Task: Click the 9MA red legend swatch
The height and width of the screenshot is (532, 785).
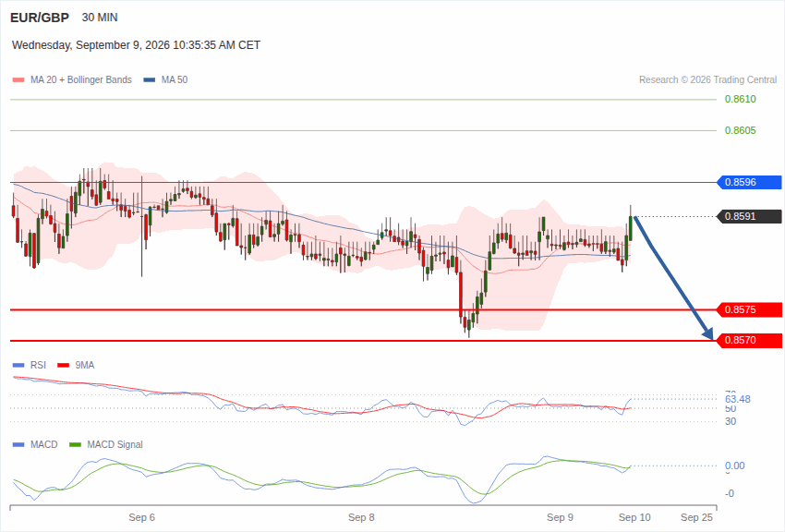Action: pos(64,366)
